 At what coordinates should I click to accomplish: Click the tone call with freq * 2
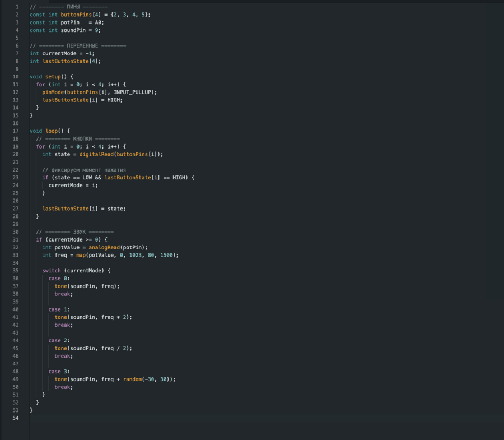pyautogui.click(x=93, y=317)
